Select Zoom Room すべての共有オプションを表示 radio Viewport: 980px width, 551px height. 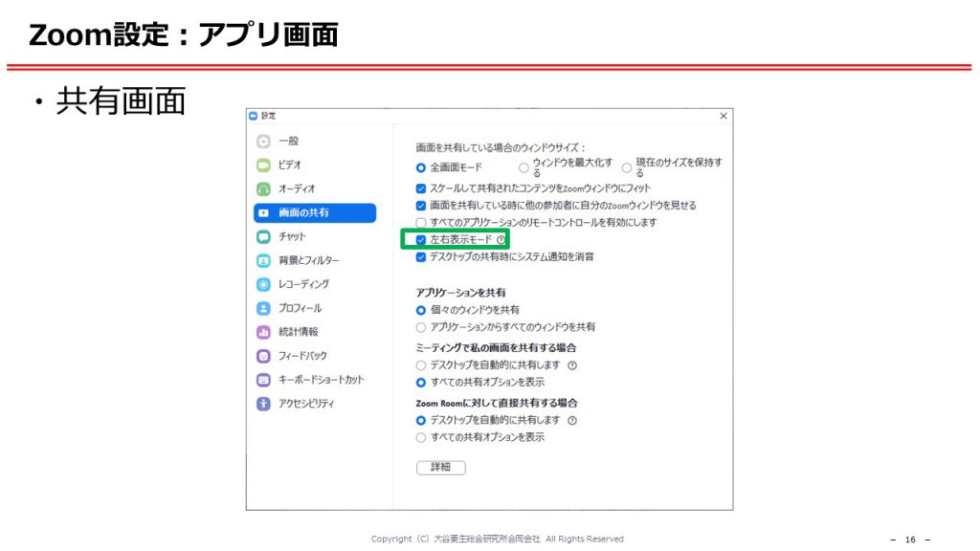tap(421, 438)
